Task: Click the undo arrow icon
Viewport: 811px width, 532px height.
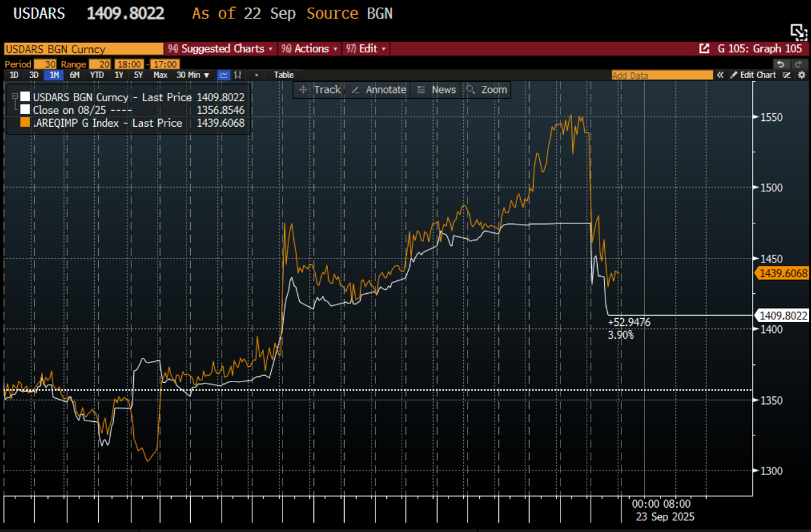Action: click(x=780, y=64)
